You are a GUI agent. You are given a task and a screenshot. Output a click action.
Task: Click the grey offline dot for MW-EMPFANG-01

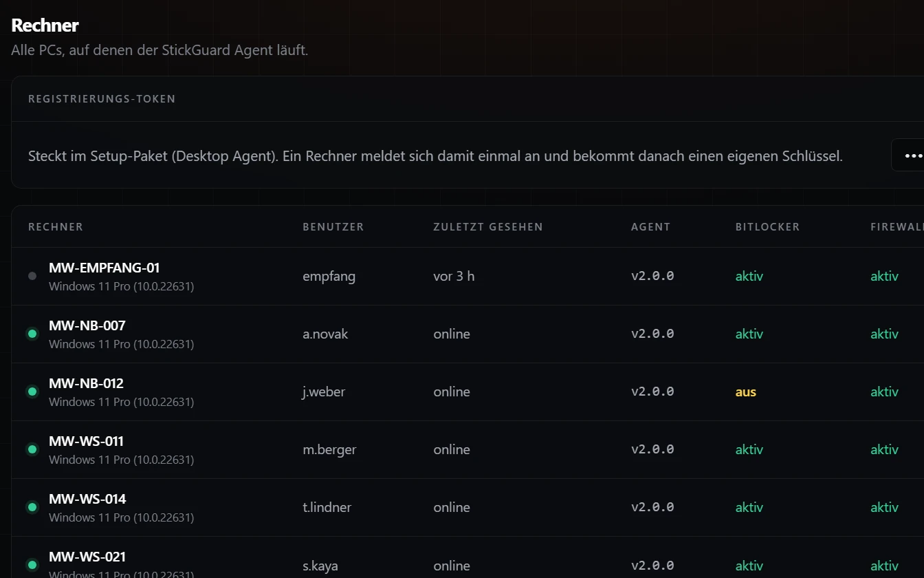point(32,276)
